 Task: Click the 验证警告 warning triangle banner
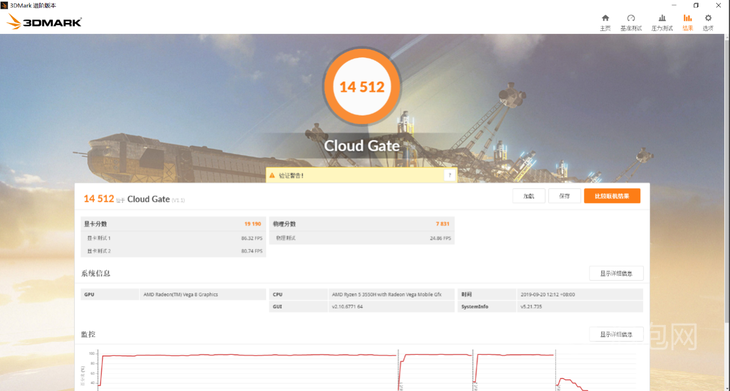click(361, 175)
